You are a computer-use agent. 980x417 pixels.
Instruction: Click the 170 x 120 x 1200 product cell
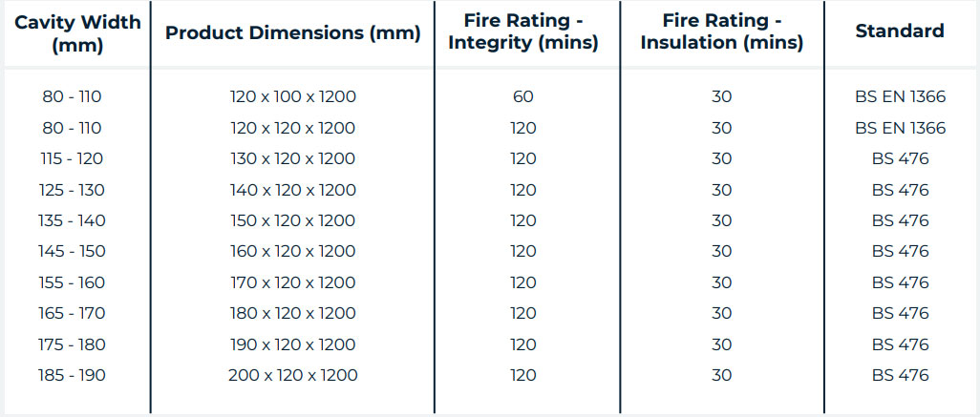point(292,282)
